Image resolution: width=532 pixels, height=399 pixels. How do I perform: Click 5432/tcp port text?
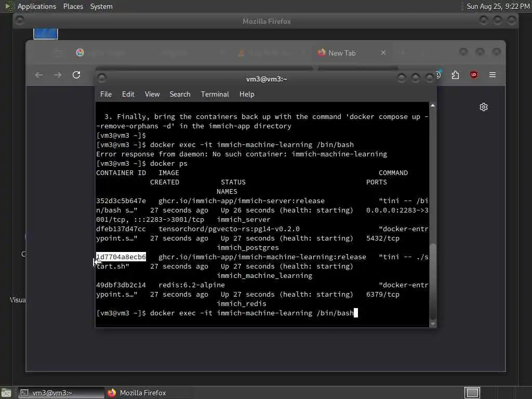(383, 238)
